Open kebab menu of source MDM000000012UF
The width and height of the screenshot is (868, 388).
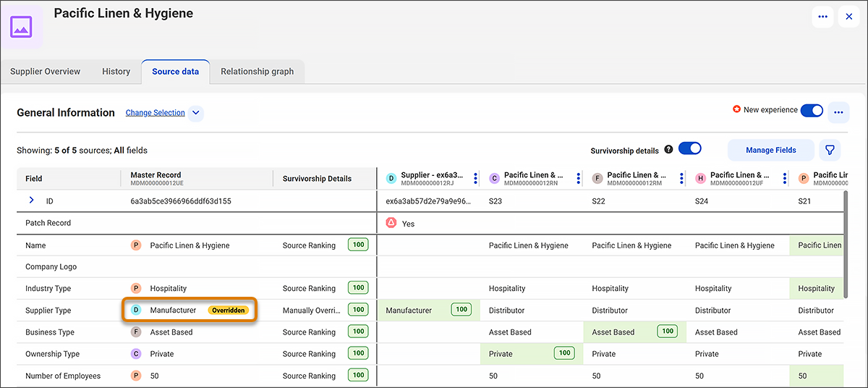(x=785, y=179)
